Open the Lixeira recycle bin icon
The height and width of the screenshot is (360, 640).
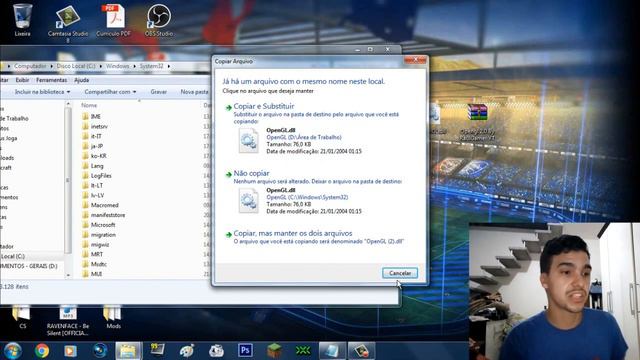click(x=22, y=19)
